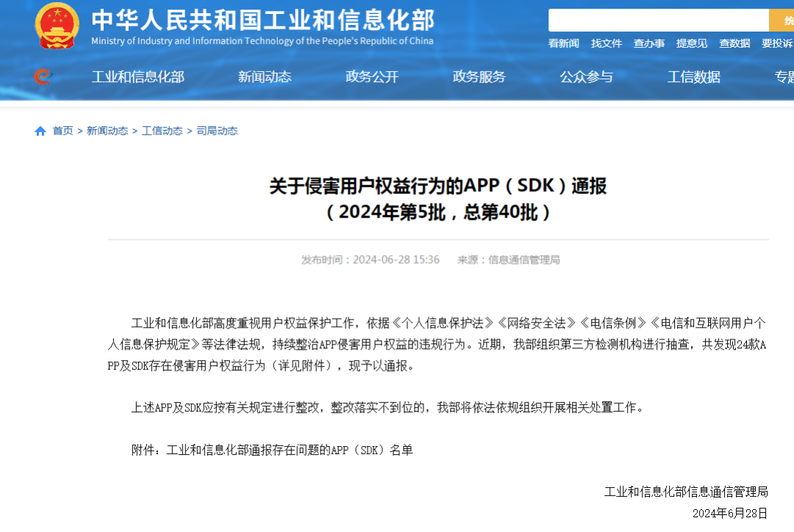Click the 看新闻 quick link
The width and height of the screenshot is (794, 532).
click(x=564, y=44)
